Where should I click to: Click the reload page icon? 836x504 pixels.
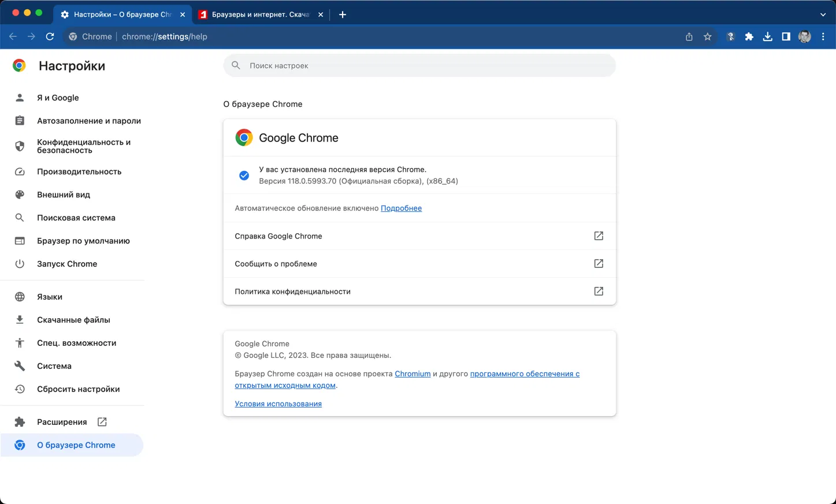click(50, 36)
